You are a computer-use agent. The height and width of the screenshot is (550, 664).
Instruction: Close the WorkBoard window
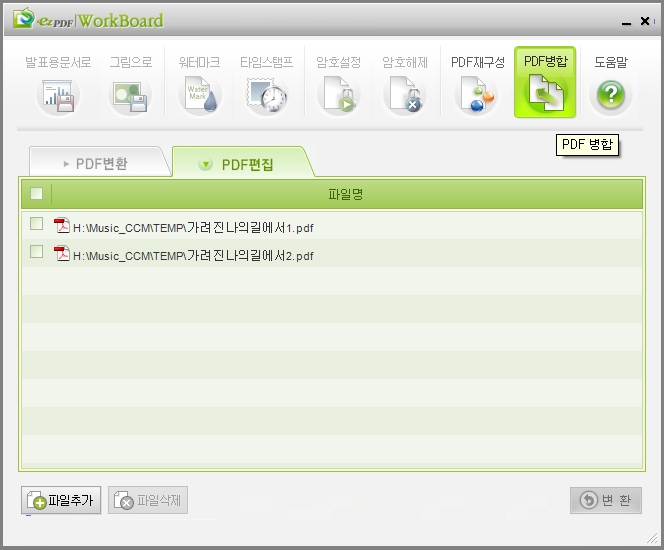(x=645, y=21)
